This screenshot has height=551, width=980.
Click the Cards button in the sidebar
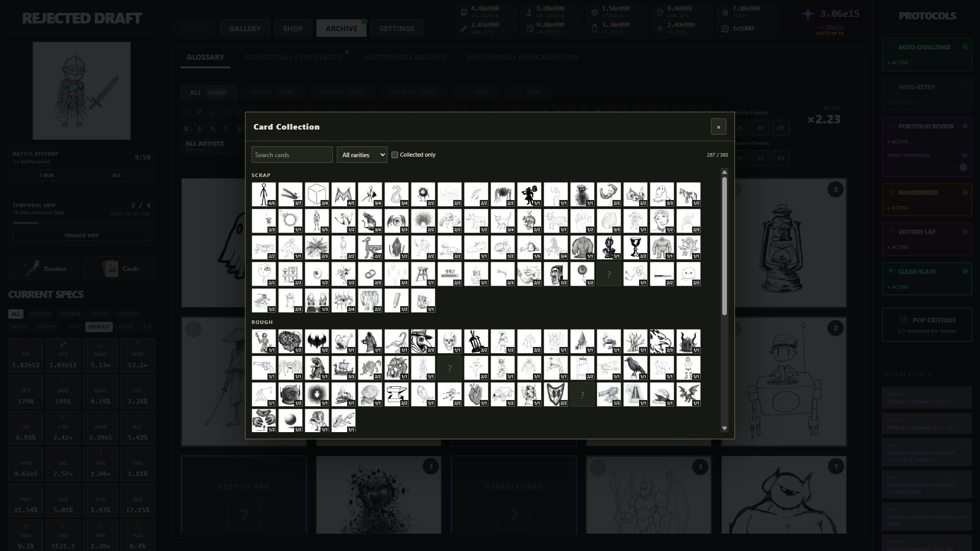pos(119,268)
